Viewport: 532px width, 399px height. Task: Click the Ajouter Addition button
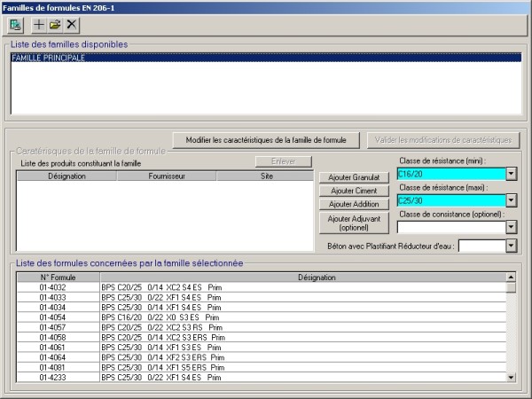point(354,204)
